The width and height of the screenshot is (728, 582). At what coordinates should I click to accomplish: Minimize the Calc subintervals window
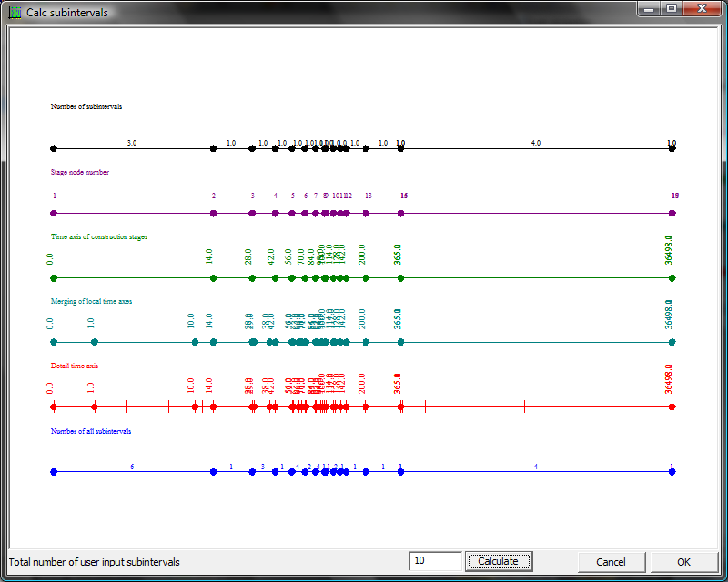coord(649,9)
